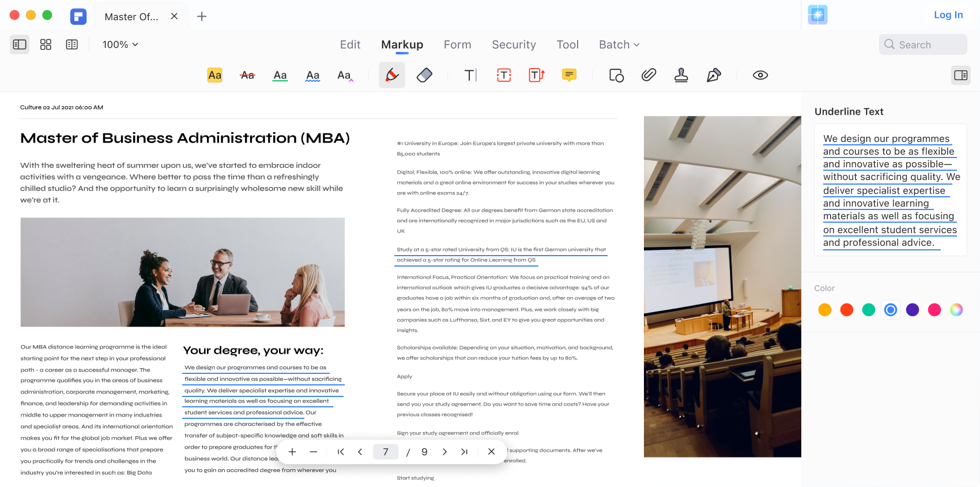The height and width of the screenshot is (487, 980).
Task: Select the Strikethrough text tool
Action: tap(247, 75)
